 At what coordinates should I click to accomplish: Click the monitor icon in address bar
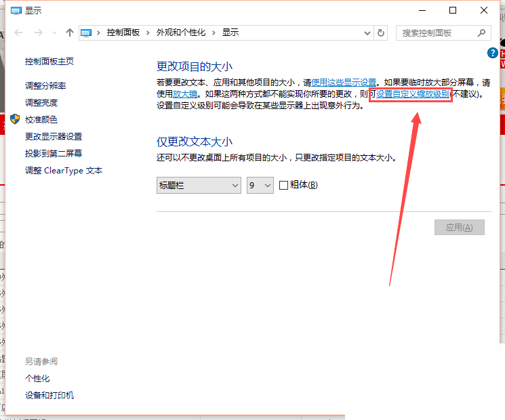(x=86, y=33)
